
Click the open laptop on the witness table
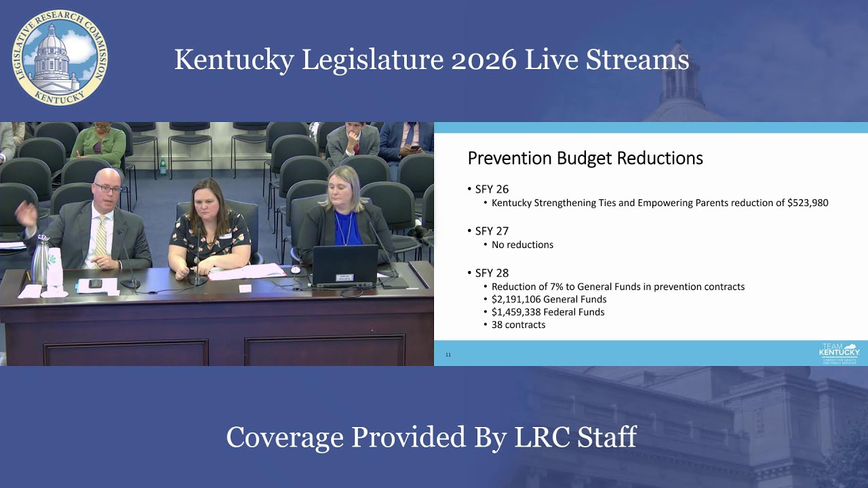pos(344,265)
